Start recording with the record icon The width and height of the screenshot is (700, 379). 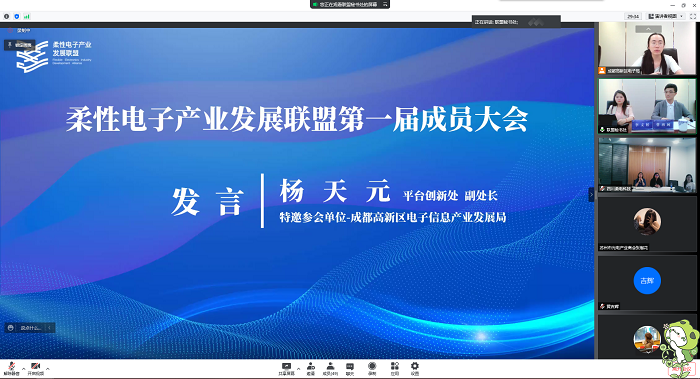(372, 369)
